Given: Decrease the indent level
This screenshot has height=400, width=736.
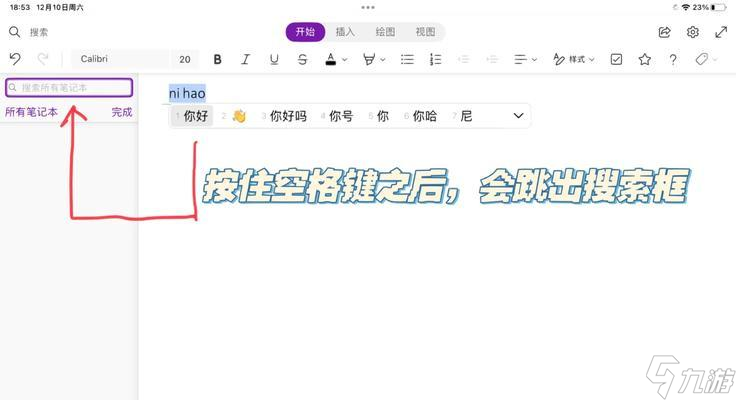Looking at the screenshot, I should [x=464, y=59].
